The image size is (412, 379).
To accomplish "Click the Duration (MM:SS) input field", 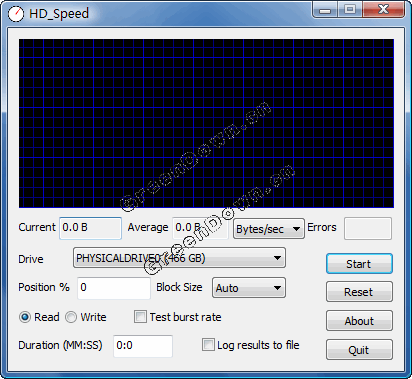I will [x=143, y=346].
